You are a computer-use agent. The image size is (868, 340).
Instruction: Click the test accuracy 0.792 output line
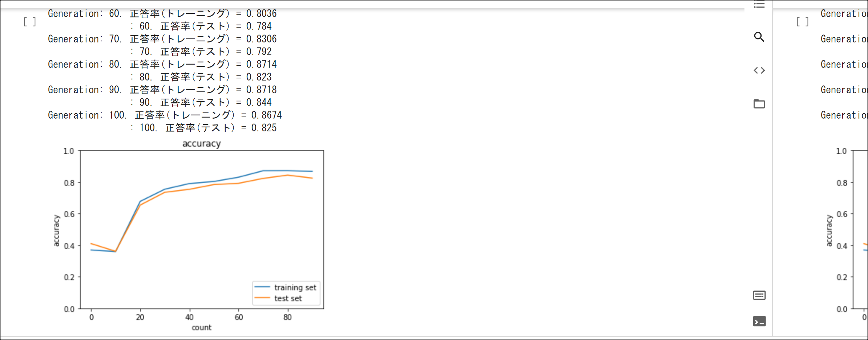201,52
